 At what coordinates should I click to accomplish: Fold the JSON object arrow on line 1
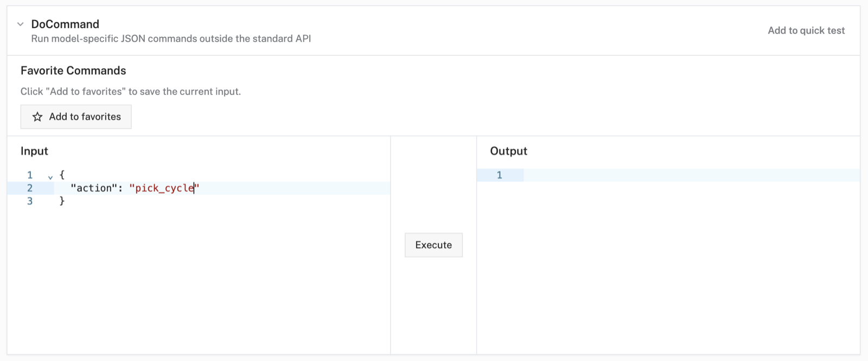(x=50, y=177)
